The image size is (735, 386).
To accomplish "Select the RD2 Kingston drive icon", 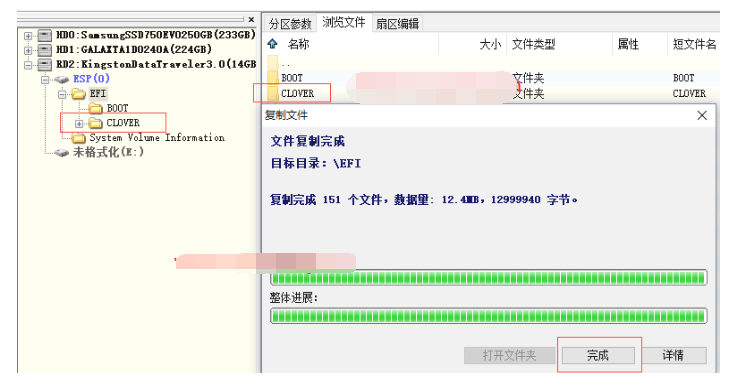I will (45, 65).
